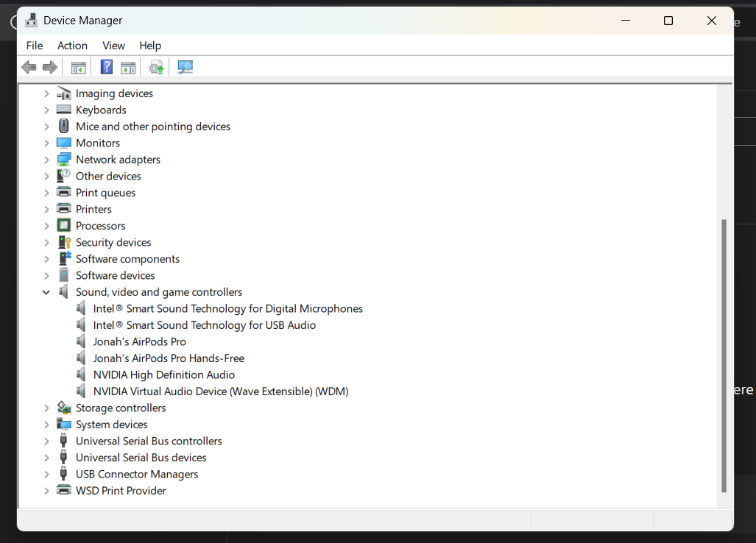Select the Print queues label

(105, 192)
